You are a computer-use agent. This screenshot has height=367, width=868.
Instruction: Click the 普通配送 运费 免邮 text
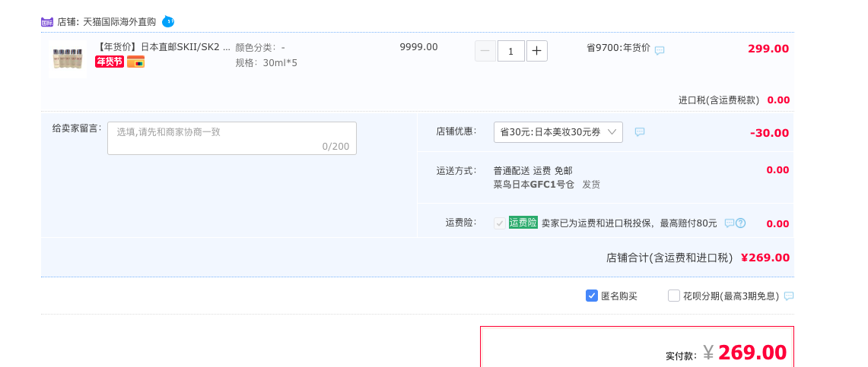pyautogui.click(x=533, y=170)
